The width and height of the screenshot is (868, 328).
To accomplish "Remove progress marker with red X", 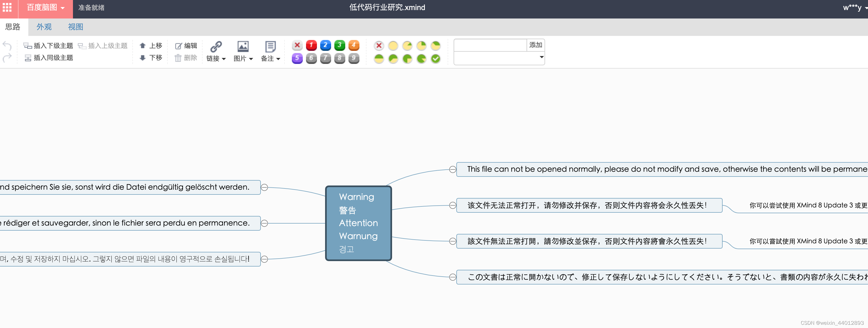I will pos(379,45).
